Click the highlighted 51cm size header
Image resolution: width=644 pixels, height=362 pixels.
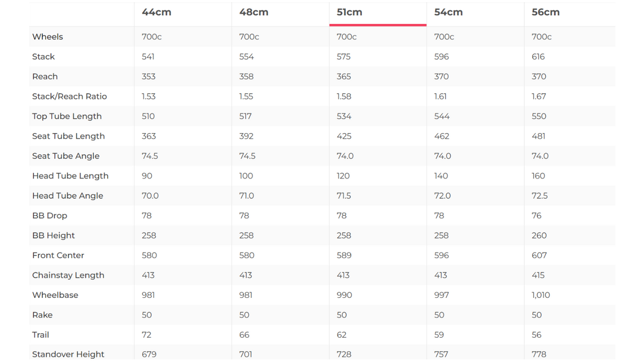(350, 12)
